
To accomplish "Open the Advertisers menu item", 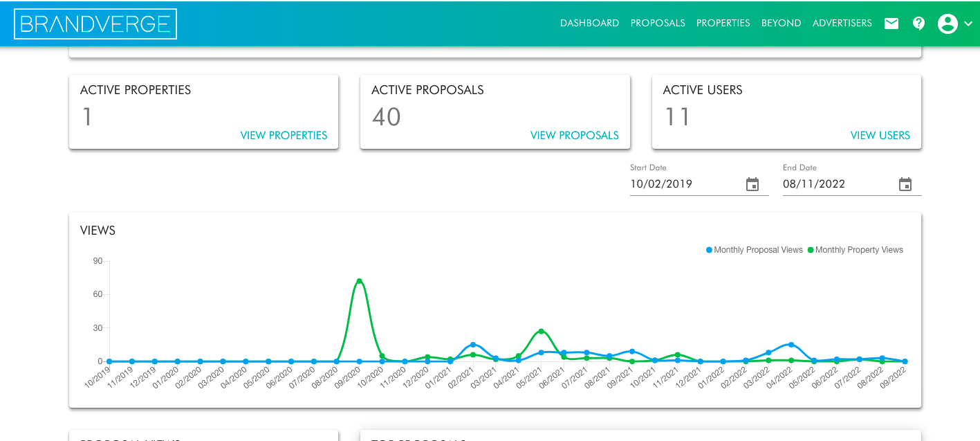I will [x=842, y=23].
